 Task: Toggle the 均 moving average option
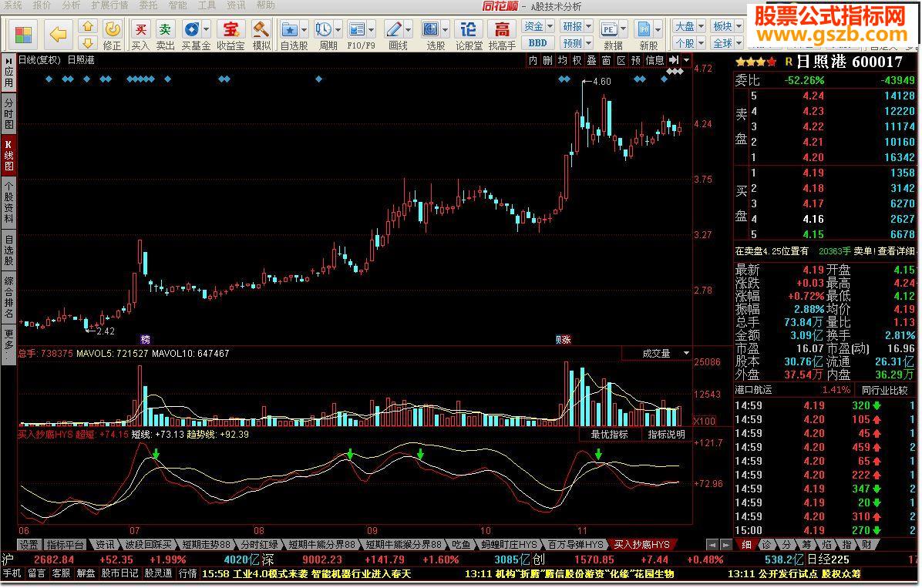coord(562,60)
